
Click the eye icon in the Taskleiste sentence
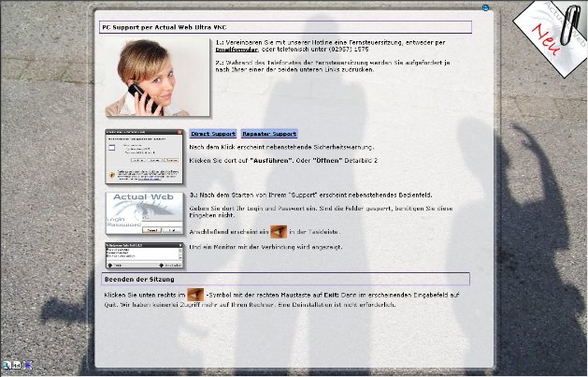278,230
